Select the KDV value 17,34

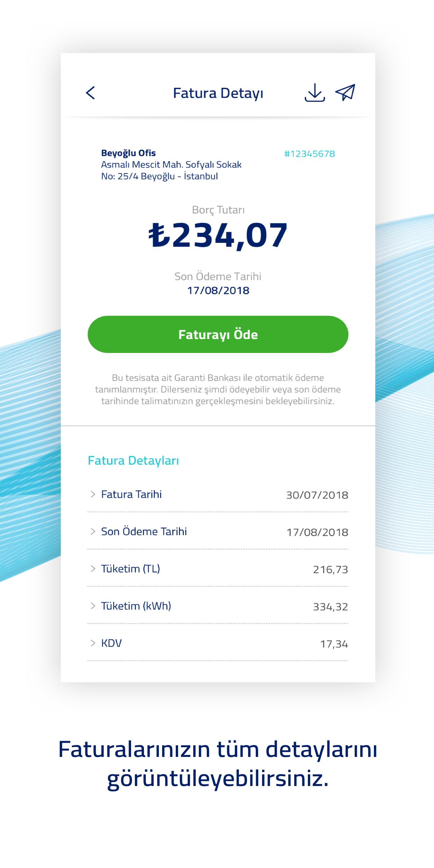tap(334, 644)
